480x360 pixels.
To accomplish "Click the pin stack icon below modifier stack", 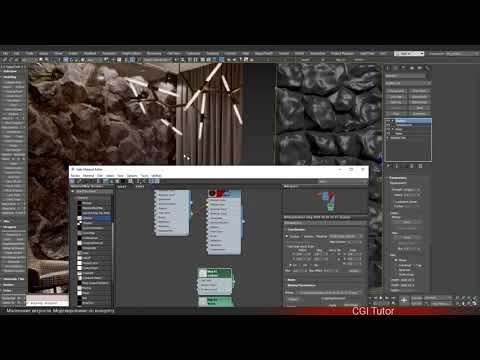I will pos(389,166).
